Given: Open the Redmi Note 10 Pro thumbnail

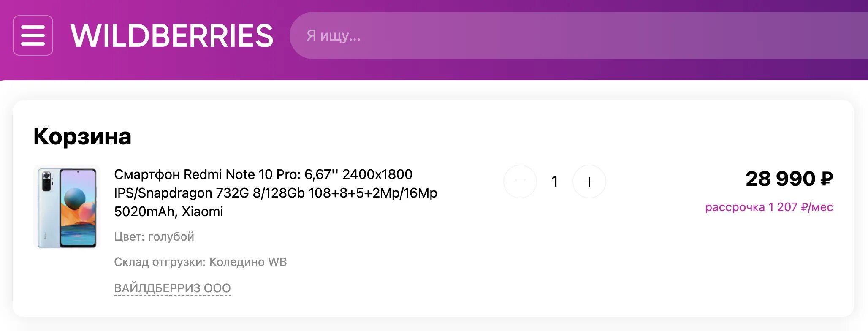Looking at the screenshot, I should coord(67,207).
